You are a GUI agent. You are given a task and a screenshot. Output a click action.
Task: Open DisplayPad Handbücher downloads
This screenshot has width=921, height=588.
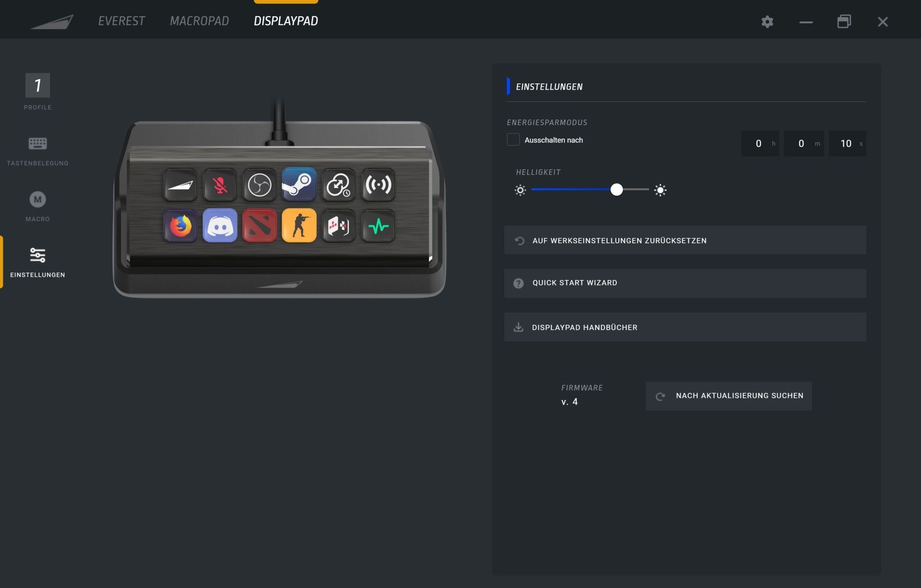point(685,327)
